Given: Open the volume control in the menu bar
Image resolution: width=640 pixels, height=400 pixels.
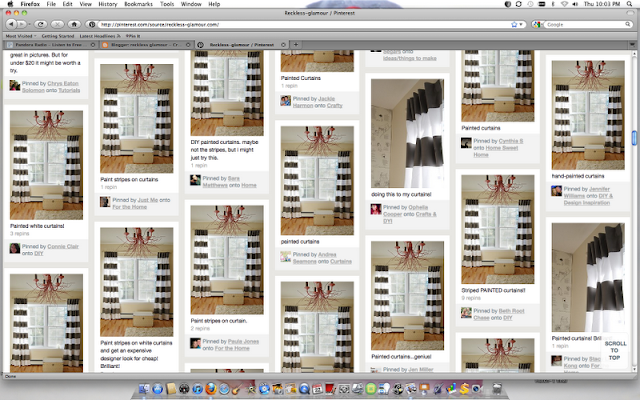Looking at the screenshot, I should [x=575, y=4].
